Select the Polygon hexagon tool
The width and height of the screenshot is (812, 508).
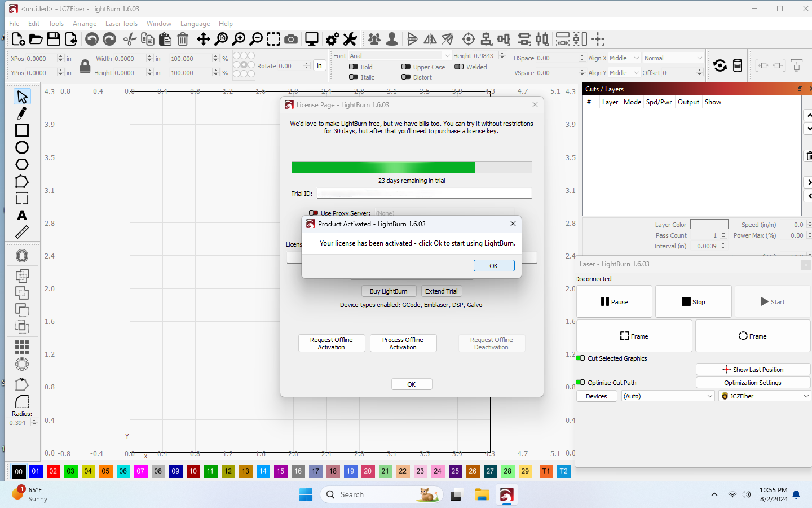tap(22, 164)
